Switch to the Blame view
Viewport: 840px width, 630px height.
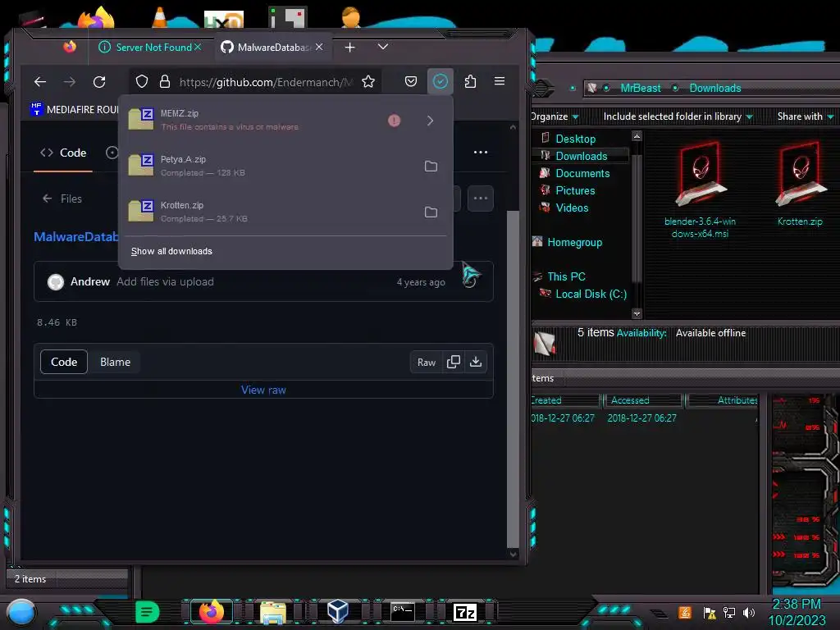tap(115, 362)
